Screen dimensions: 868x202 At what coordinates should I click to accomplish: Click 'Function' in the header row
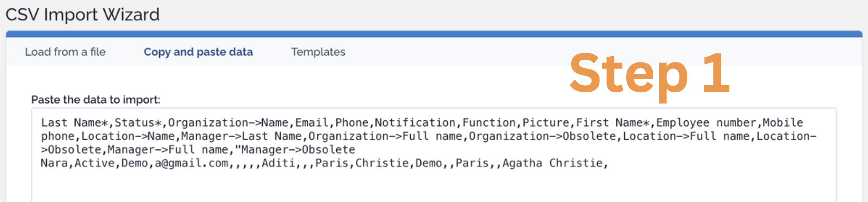point(489,123)
